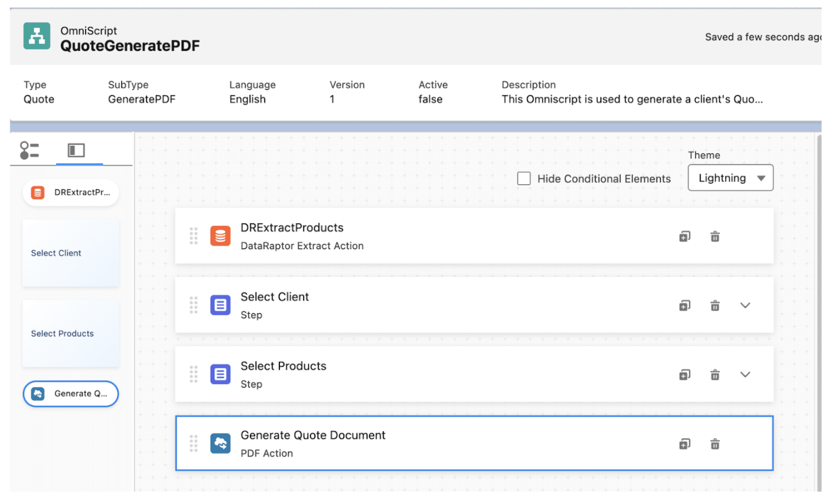This screenshot has width=833, height=504.
Task: Delete the Select Products step
Action: coord(715,375)
